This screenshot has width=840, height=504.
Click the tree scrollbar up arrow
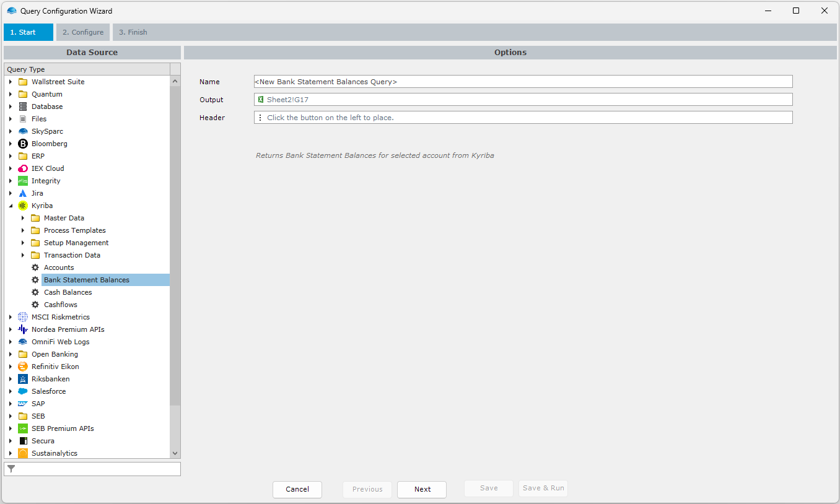tap(175, 81)
